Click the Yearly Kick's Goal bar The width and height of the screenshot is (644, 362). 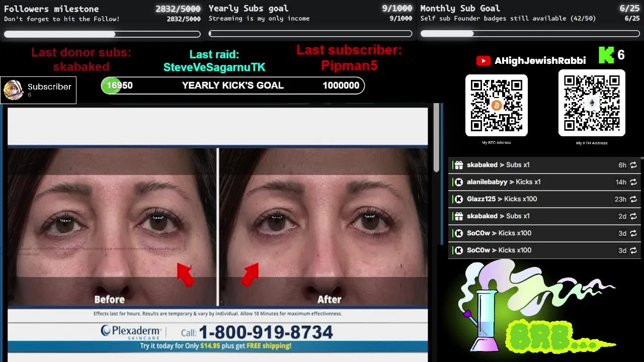click(x=233, y=85)
